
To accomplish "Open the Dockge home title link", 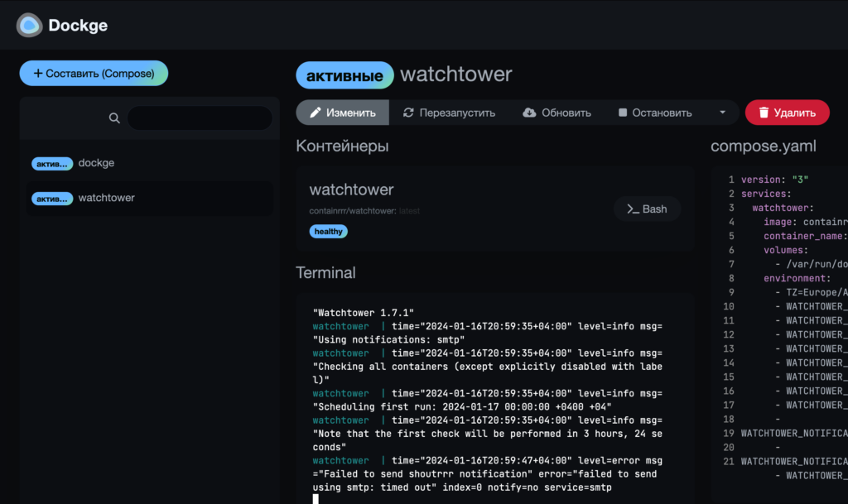I will point(78,26).
